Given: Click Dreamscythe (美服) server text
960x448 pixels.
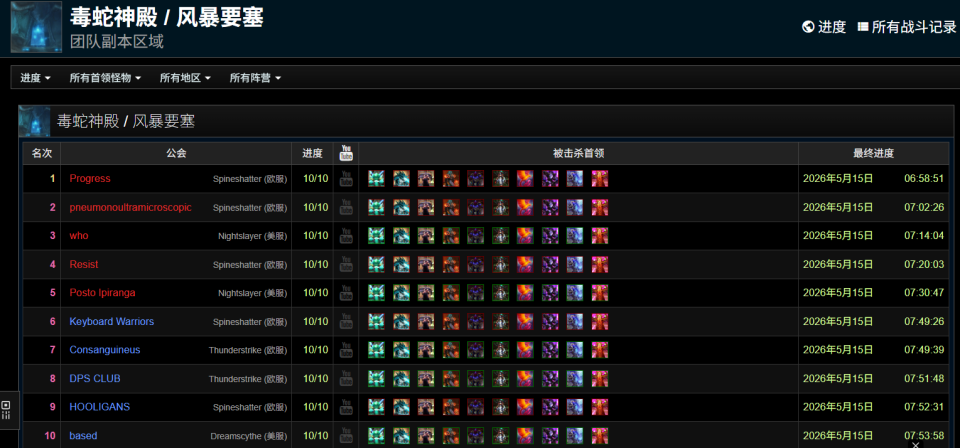Looking at the screenshot, I should pos(249,436).
